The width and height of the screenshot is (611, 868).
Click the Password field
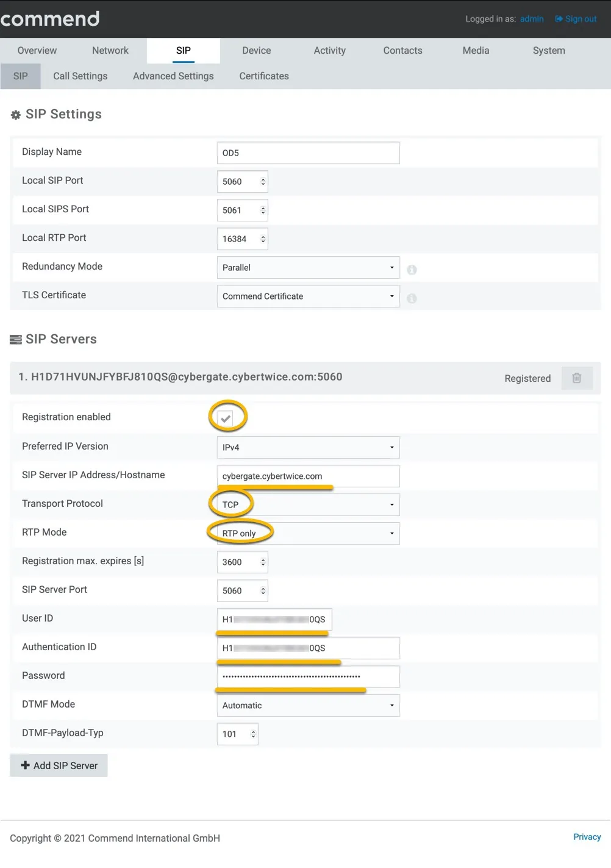pyautogui.click(x=308, y=677)
